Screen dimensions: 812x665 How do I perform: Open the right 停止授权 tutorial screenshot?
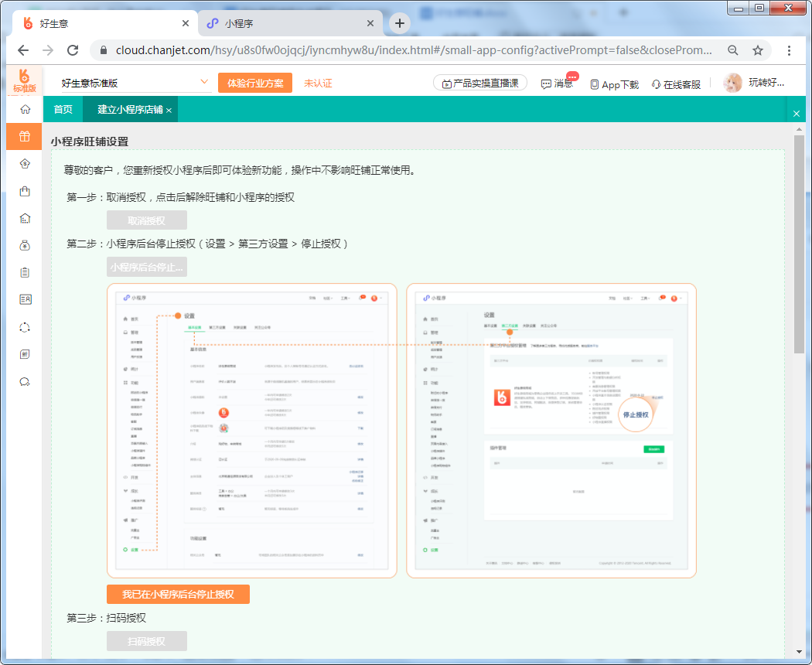click(x=551, y=431)
